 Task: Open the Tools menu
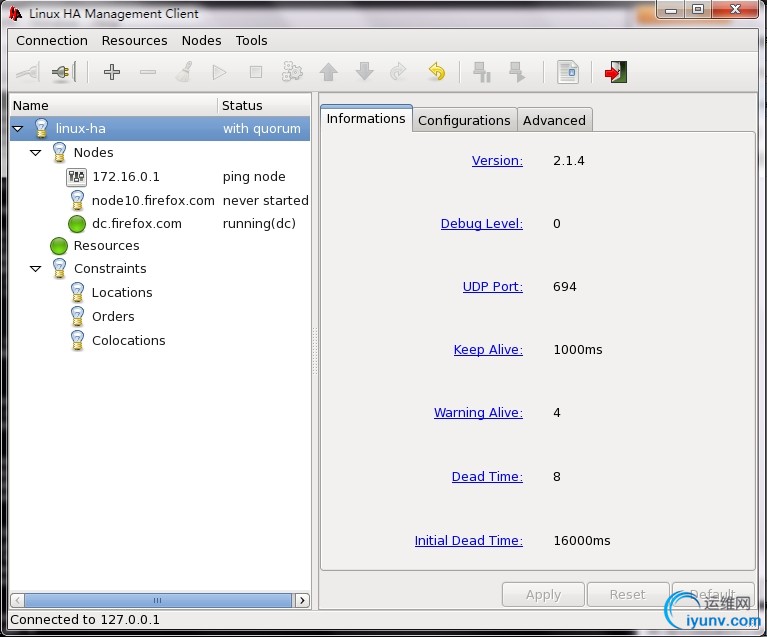pos(251,41)
